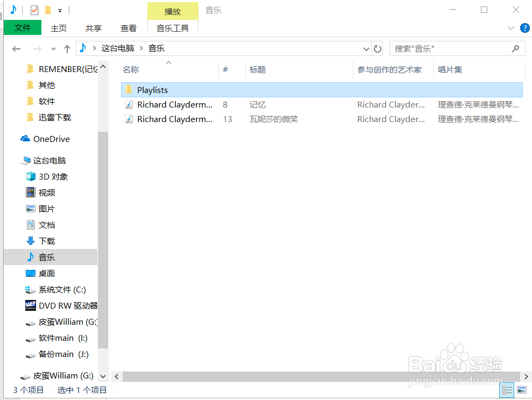Sort files by the 标题 column header
Viewport: 532px width, 400px height.
coord(257,69)
